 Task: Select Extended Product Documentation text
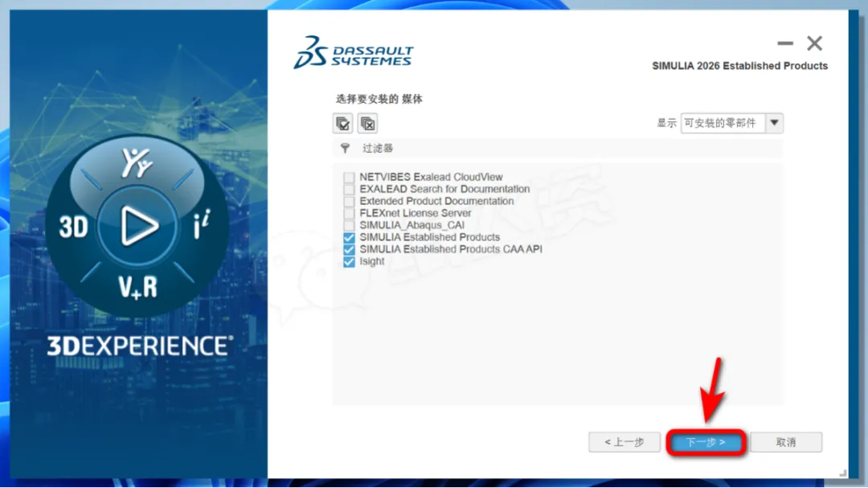[x=436, y=202]
